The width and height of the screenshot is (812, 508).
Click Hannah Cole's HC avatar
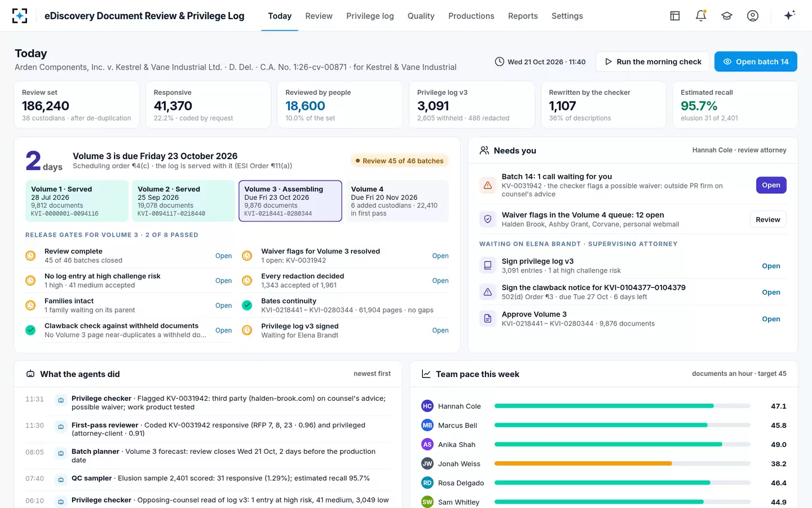point(427,406)
